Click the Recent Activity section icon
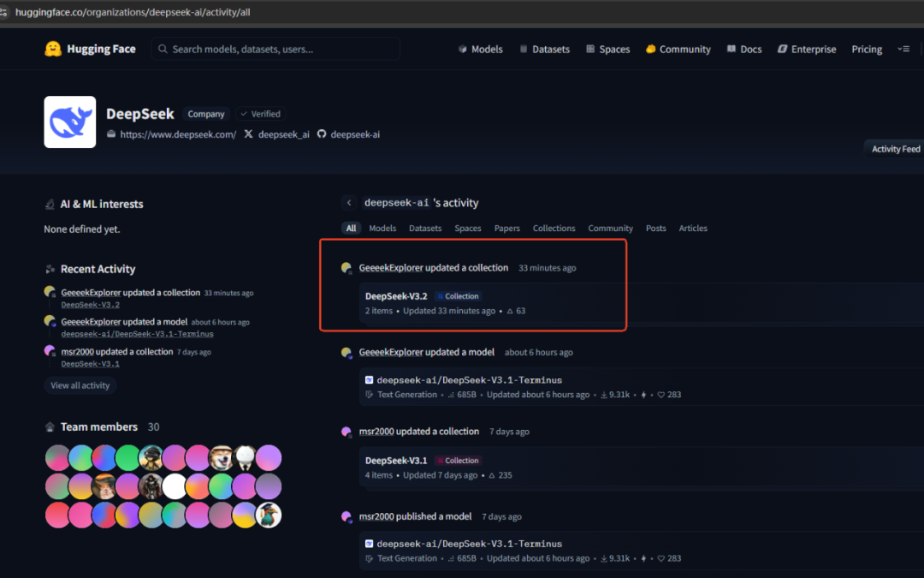This screenshot has height=578, width=924. coord(50,270)
